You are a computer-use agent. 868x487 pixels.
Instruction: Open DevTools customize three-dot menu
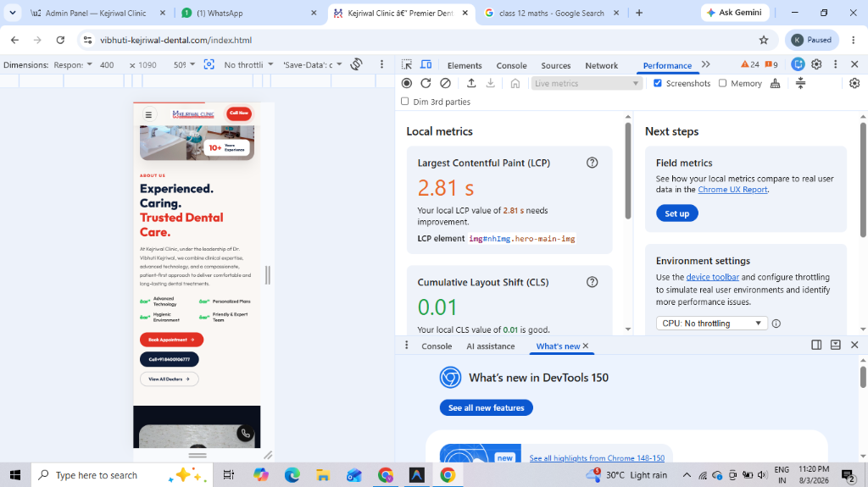[835, 64]
